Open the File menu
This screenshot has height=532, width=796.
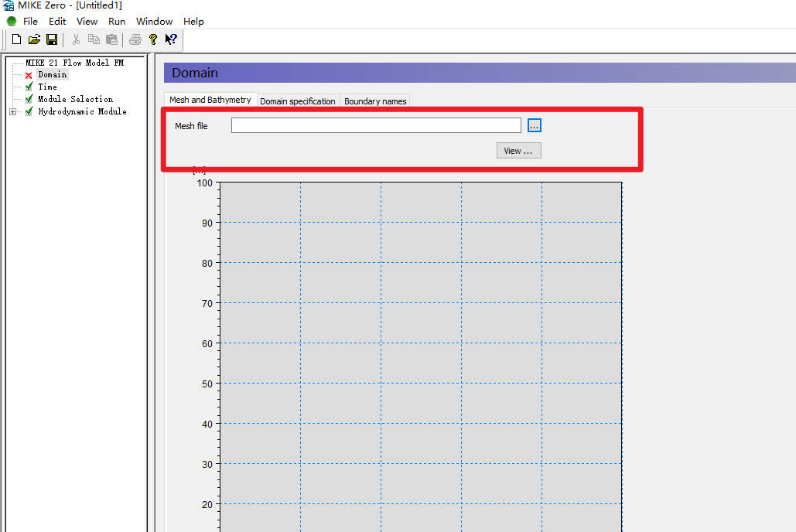click(30, 22)
